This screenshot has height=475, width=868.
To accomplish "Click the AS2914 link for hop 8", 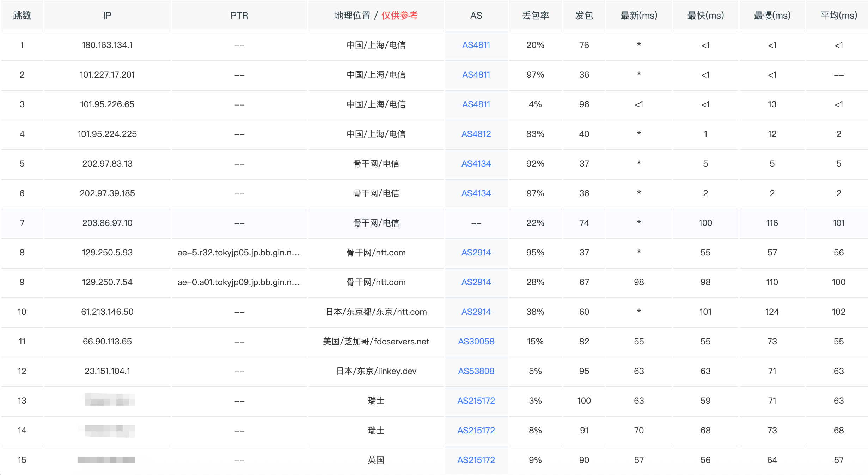I will click(476, 253).
